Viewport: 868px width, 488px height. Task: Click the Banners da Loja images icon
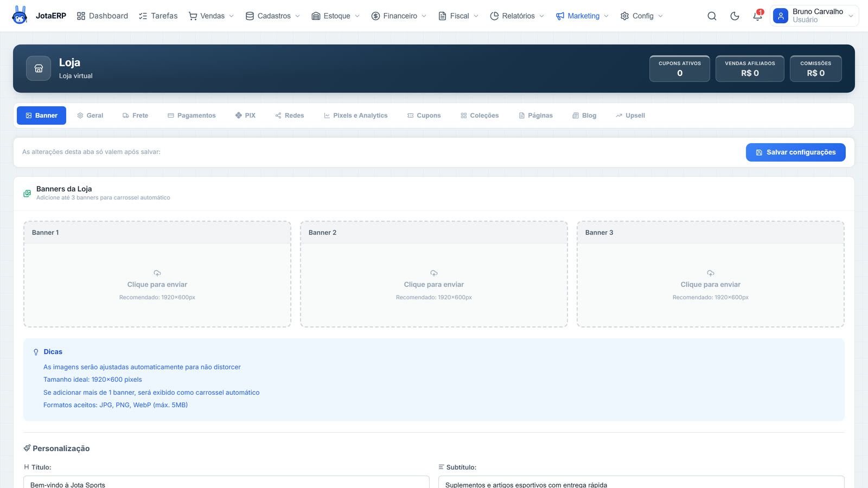point(27,194)
